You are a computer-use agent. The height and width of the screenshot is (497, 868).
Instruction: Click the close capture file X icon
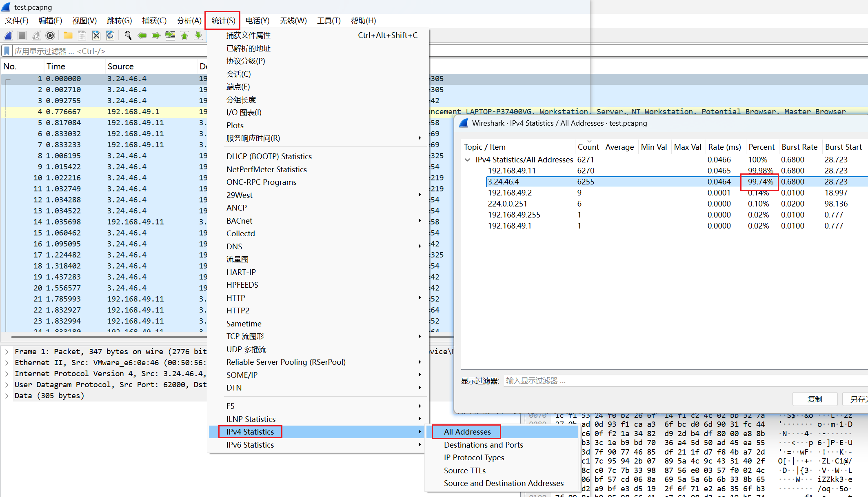[x=96, y=36]
